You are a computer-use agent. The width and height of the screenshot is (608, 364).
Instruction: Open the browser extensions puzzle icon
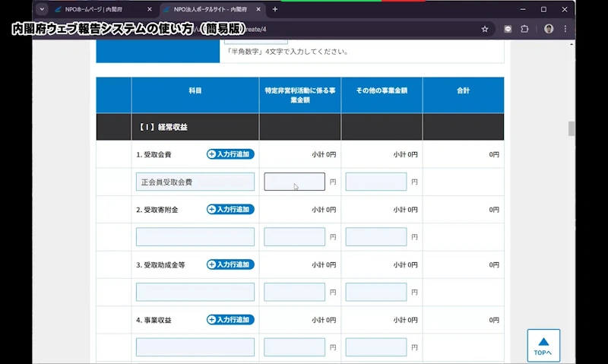click(x=524, y=29)
